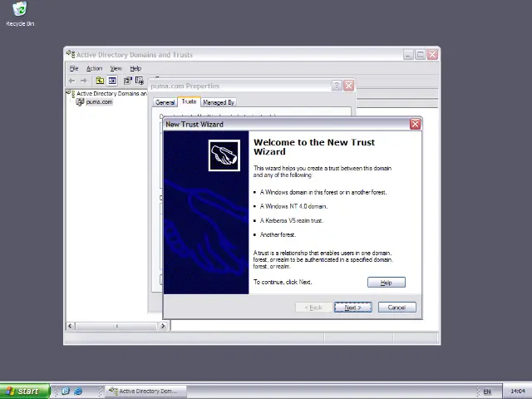
Task: Click the tree pane's left scroll arrow
Action: tap(70, 326)
